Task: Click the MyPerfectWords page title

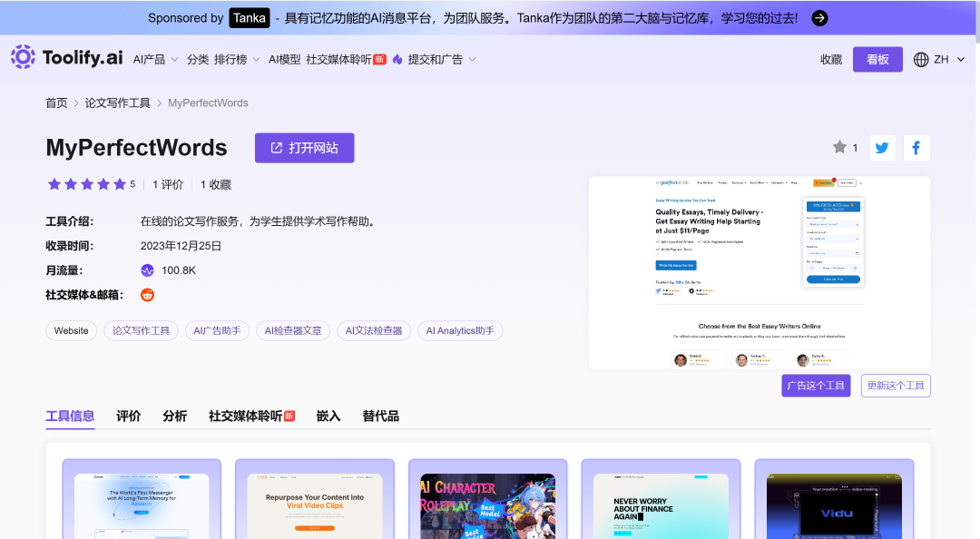Action: (x=136, y=148)
